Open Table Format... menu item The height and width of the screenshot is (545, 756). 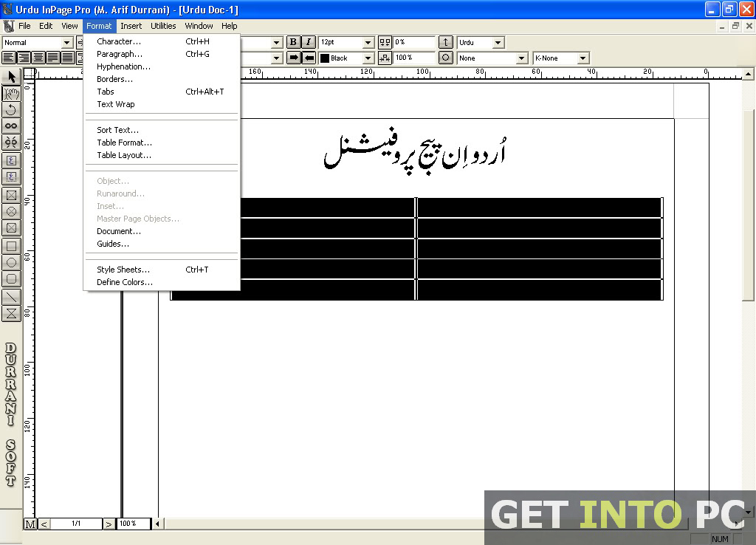(162, 143)
